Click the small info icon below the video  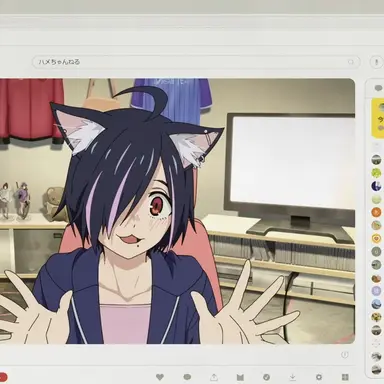tap(345, 355)
